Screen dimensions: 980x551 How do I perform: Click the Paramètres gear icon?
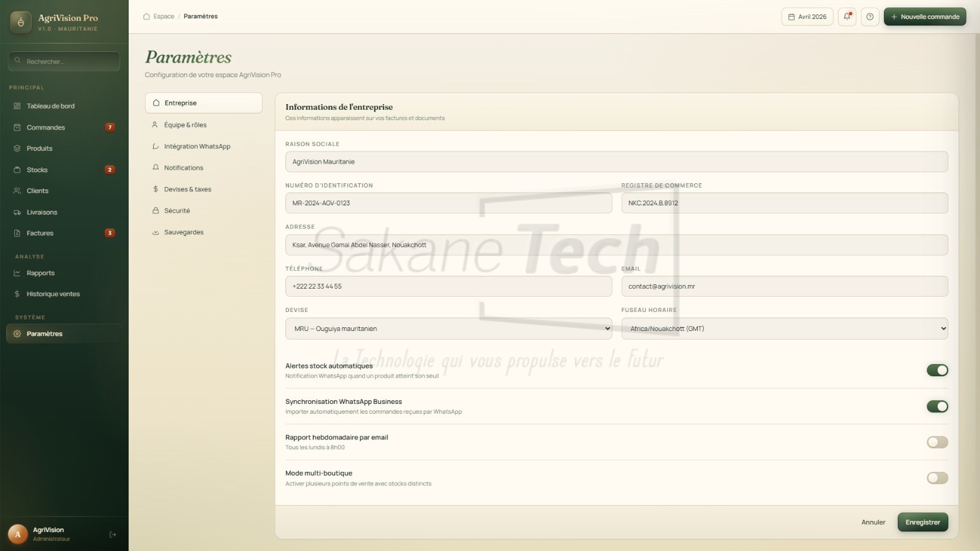click(17, 334)
